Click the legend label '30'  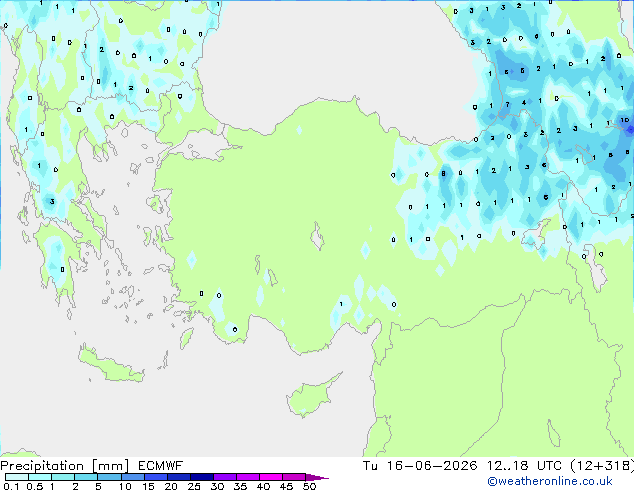pyautogui.click(x=218, y=486)
